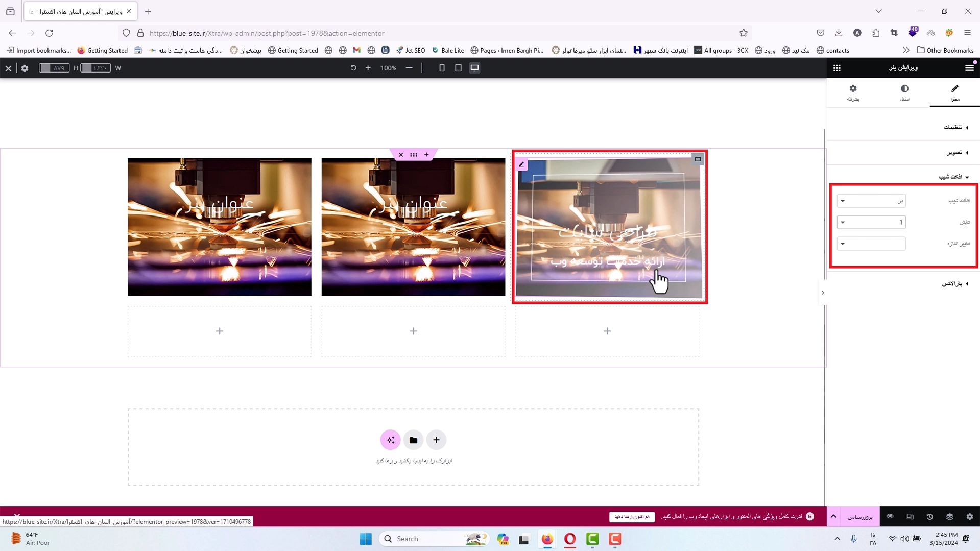980x551 pixels.
Task: Open the افکت شیب dropdown
Action: click(x=871, y=201)
